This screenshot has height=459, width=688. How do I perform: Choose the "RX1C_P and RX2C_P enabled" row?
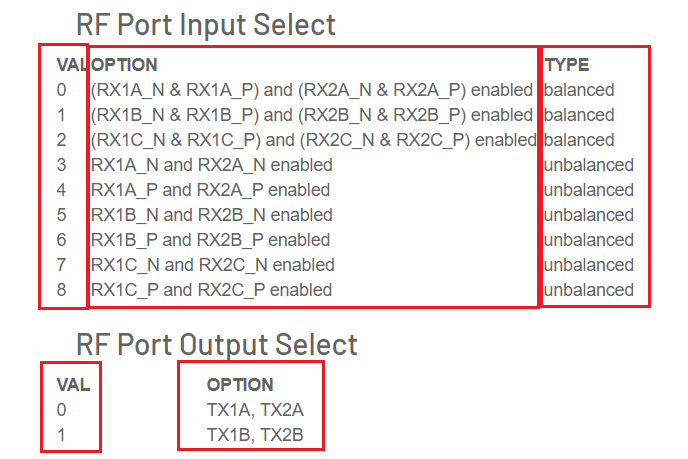tap(211, 290)
